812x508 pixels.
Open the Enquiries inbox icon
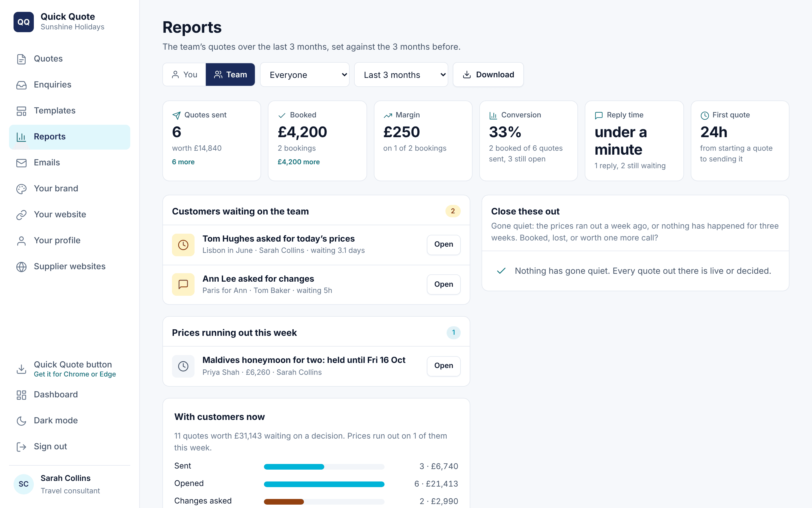[21, 85]
